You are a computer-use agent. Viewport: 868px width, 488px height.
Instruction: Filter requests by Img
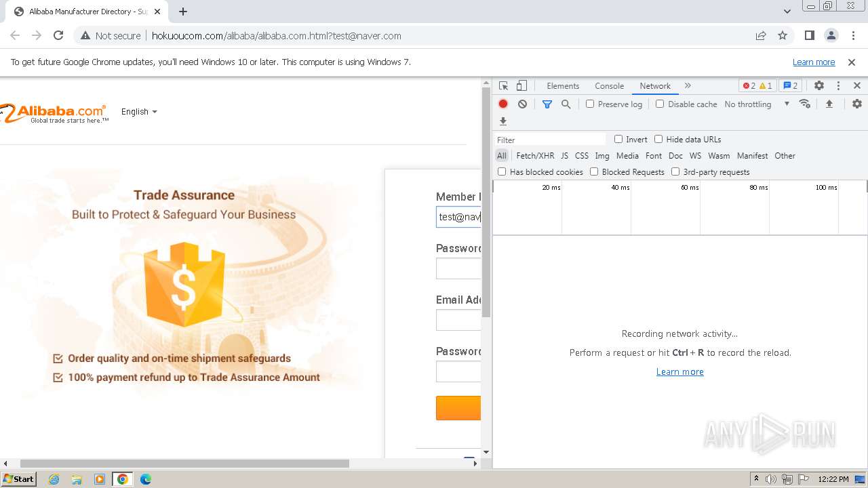(602, 156)
